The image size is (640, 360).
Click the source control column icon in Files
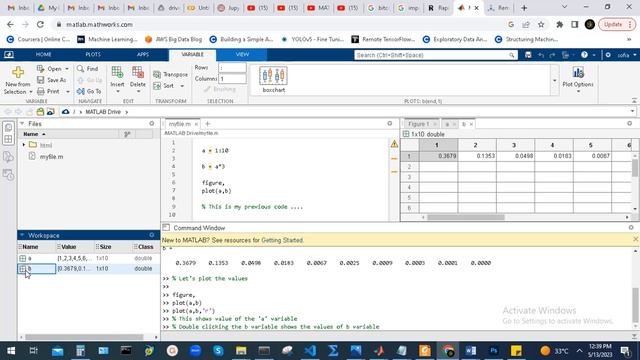click(127, 134)
